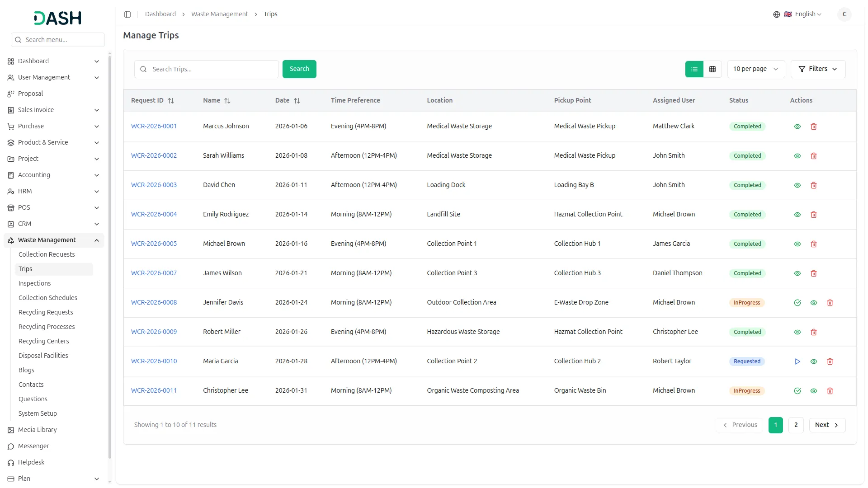Switch to list view layout

pos(694,69)
